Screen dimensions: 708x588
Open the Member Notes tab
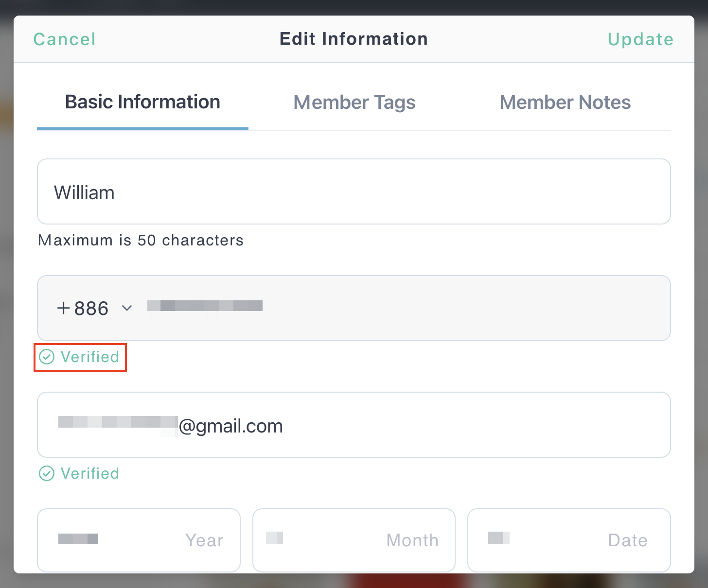point(565,103)
